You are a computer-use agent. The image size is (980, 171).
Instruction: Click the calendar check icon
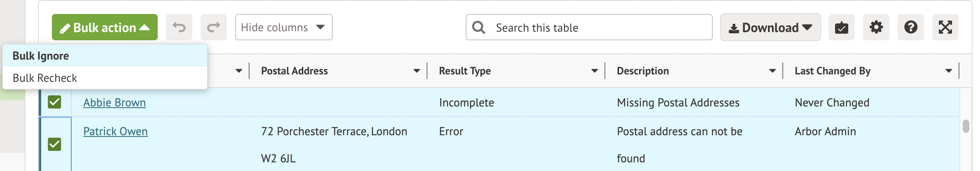point(842,28)
